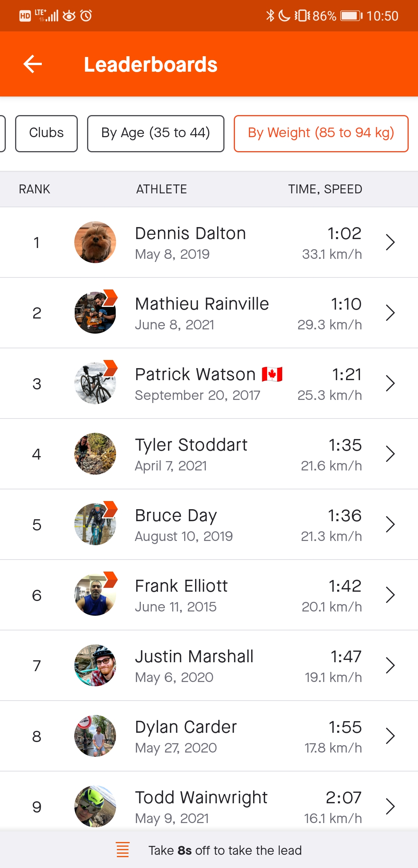The image size is (418, 868).
Task: Tap the alarm clock status icon
Action: click(x=86, y=15)
